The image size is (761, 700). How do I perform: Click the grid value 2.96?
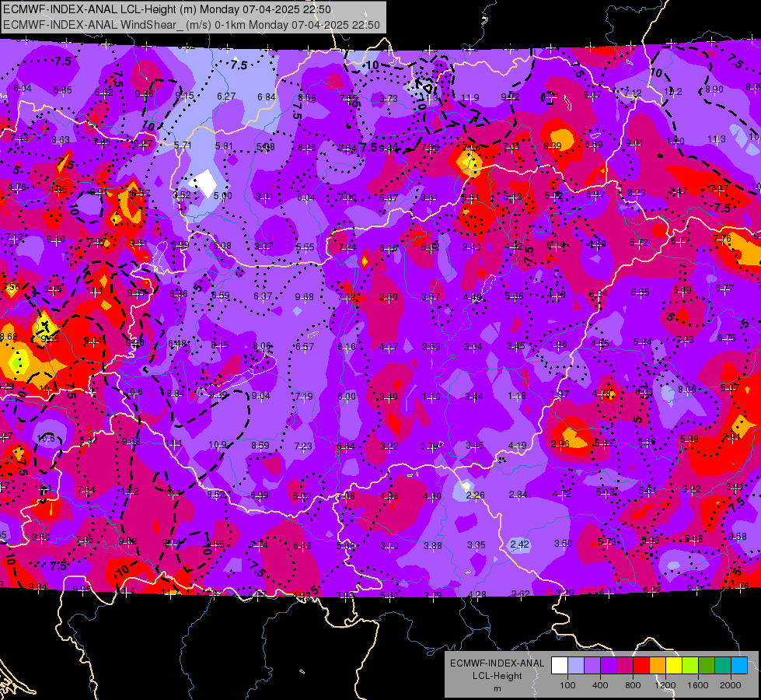[560, 444]
